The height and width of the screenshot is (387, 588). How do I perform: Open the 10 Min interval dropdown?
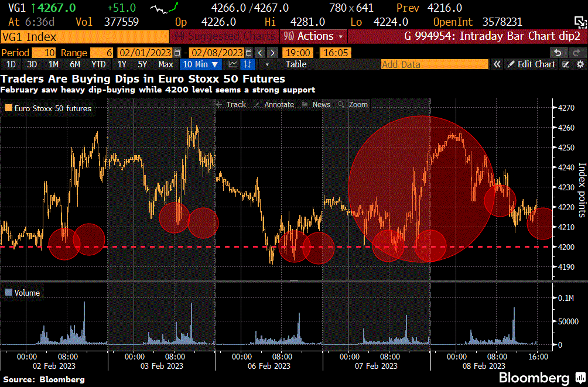[200, 64]
